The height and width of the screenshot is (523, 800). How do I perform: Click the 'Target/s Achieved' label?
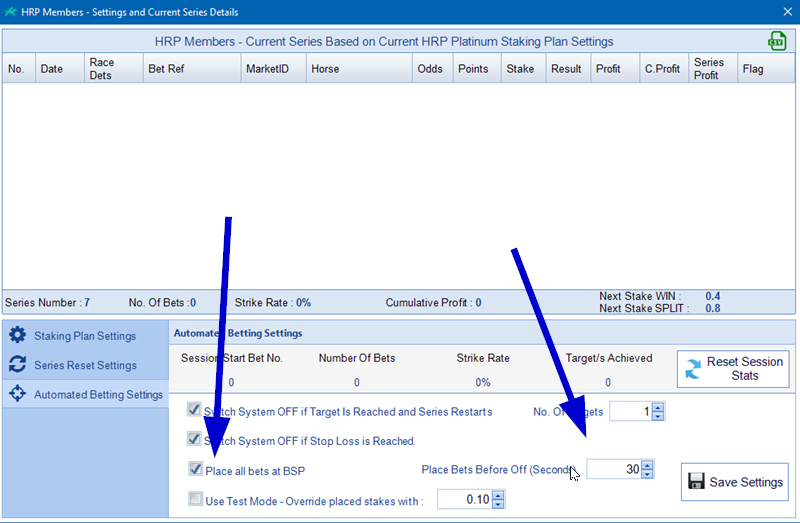609,358
